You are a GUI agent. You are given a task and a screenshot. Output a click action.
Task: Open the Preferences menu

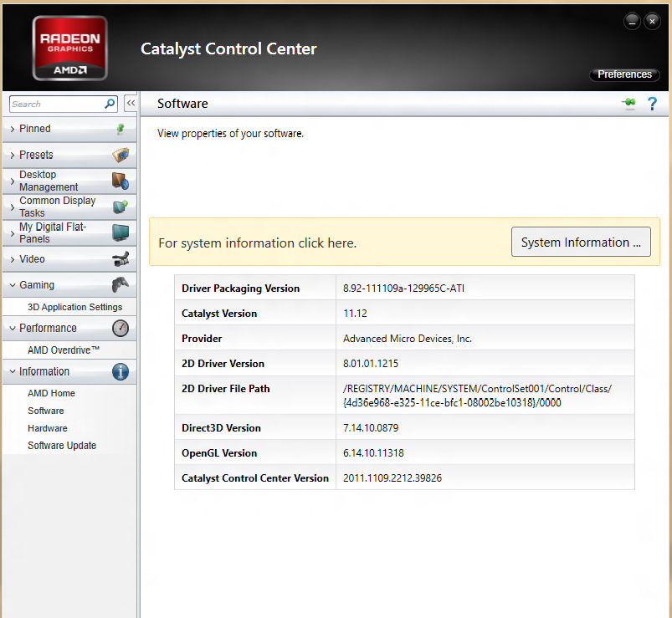point(624,74)
